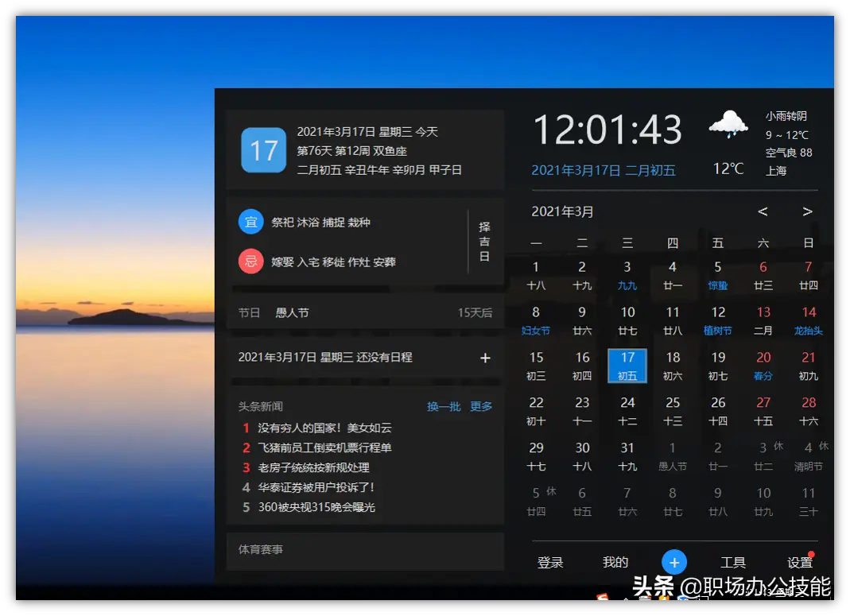Click the red 忌 (taboo) icon
Viewport: 850px width, 616px height.
pos(251,261)
